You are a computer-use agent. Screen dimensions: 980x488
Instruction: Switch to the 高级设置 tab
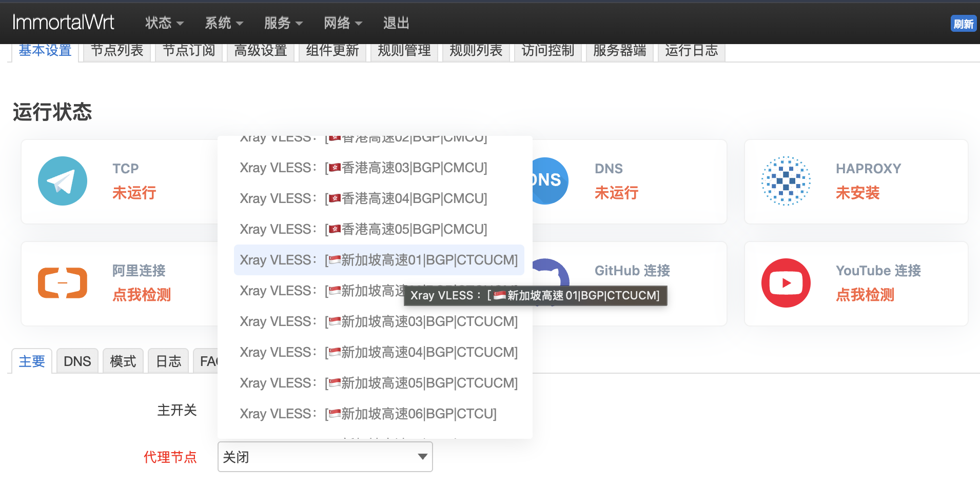click(261, 51)
